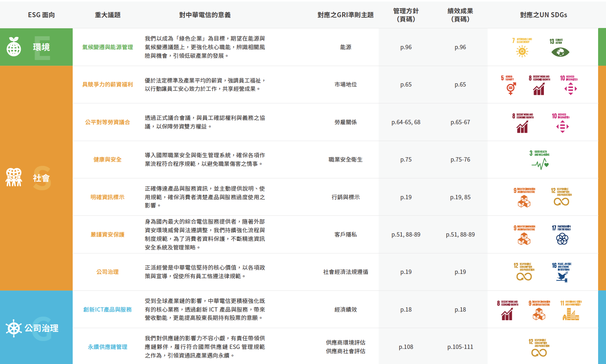Click the 市場地位 GRI topic cell

pos(346,84)
